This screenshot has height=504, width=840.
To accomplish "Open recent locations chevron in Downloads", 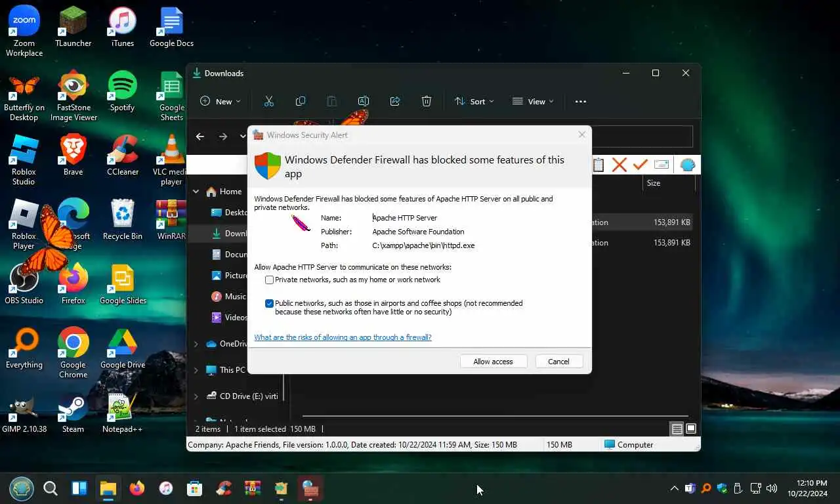I will click(243, 136).
